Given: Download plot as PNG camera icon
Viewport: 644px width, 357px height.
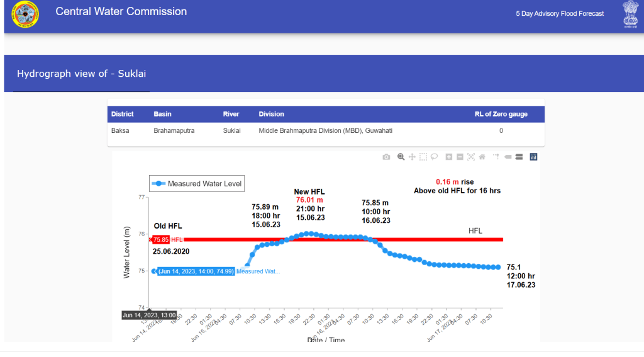Looking at the screenshot, I should (386, 157).
